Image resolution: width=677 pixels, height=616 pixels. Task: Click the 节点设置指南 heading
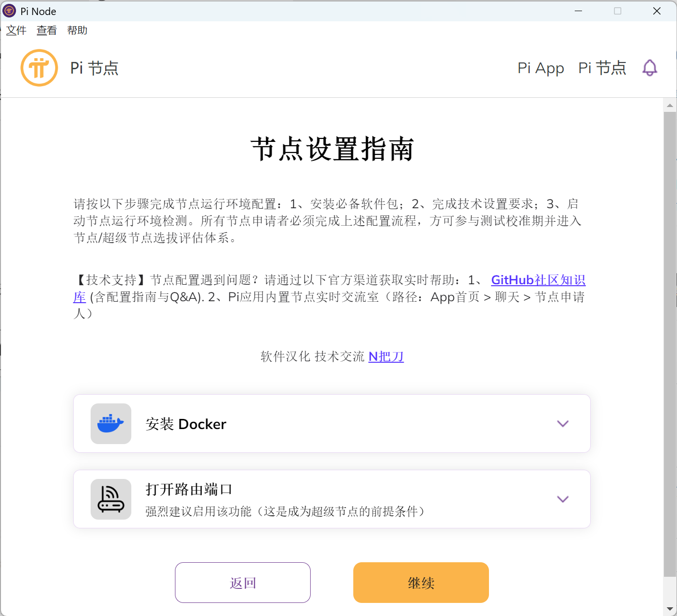tap(332, 149)
